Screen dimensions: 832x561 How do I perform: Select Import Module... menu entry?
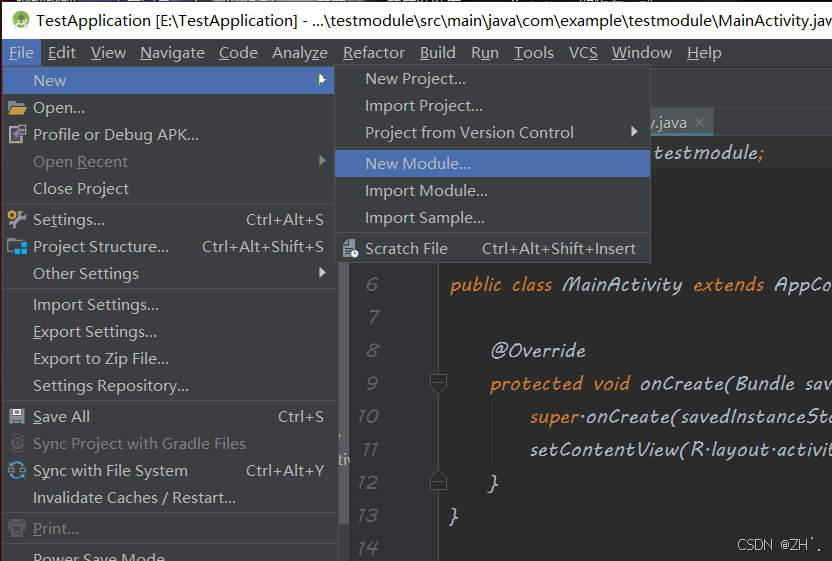pyautogui.click(x=492, y=191)
